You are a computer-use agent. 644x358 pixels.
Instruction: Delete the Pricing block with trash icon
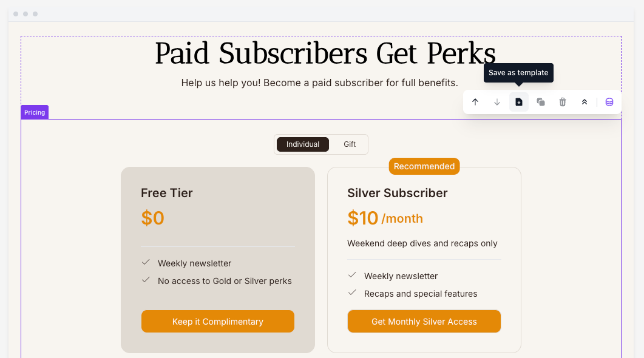click(563, 102)
